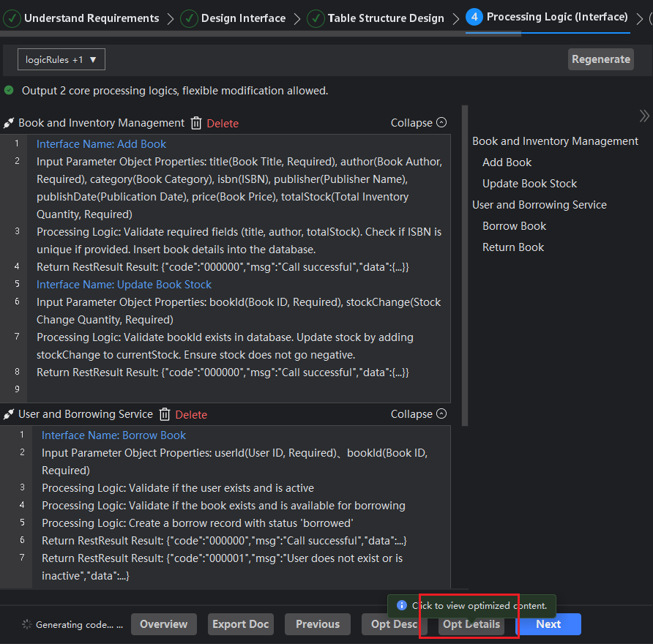Open the logicRules +1 dropdown
Image resolution: width=653 pixels, height=644 pixels.
click(x=61, y=60)
